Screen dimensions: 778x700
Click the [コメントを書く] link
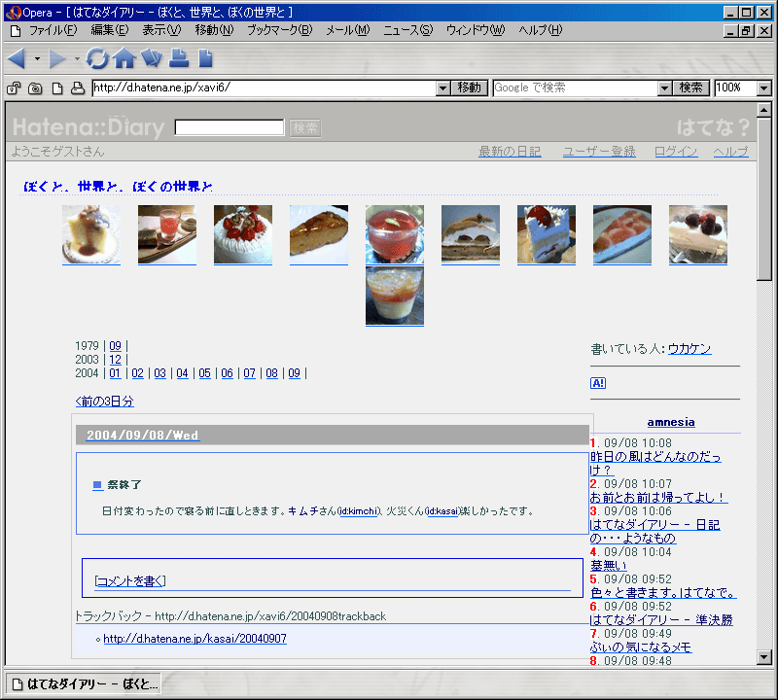pyautogui.click(x=130, y=581)
